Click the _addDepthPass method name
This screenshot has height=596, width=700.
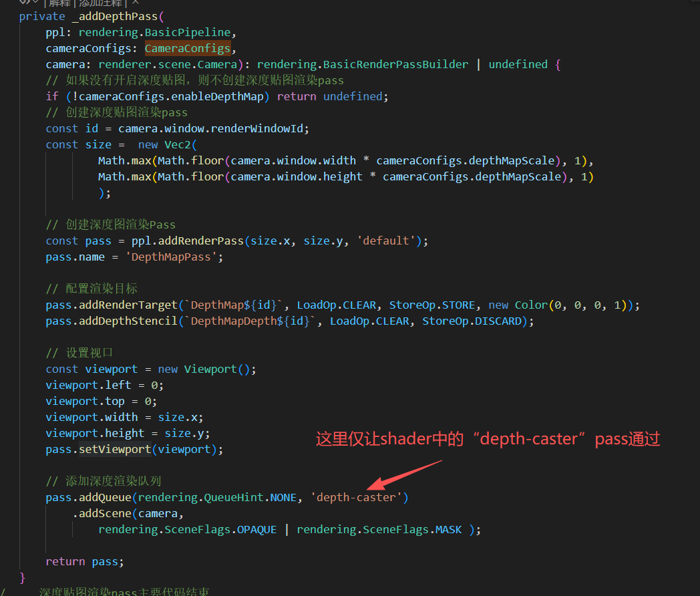(115, 17)
